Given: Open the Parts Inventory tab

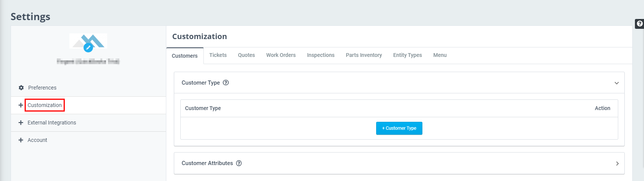Looking at the screenshot, I should [364, 55].
